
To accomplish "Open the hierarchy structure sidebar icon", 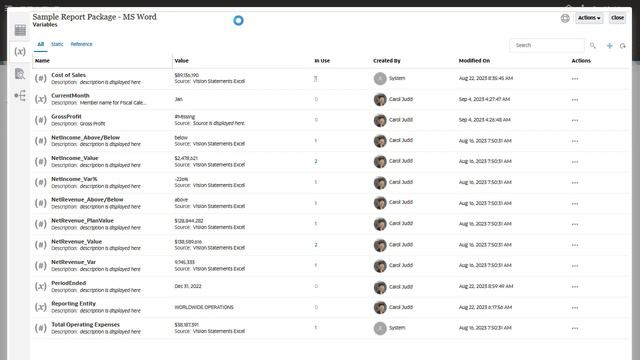I will point(20,96).
